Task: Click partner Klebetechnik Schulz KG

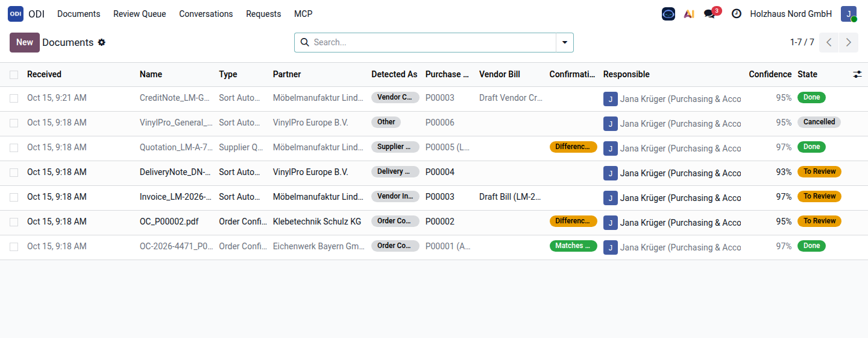Action: tap(317, 222)
